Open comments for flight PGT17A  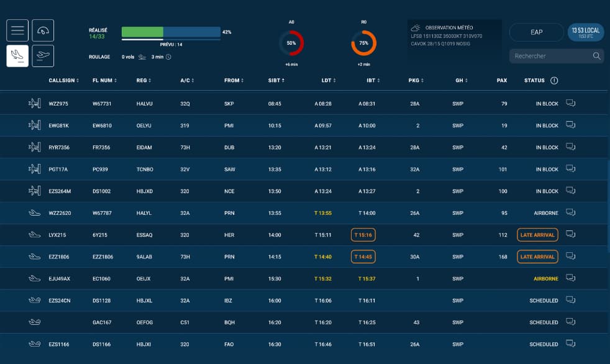pyautogui.click(x=570, y=168)
